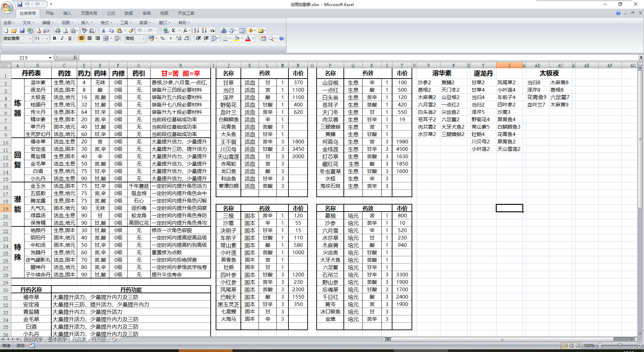Screen dimensions: 644x352
Task: Toggle Bold formatting
Action: pyautogui.click(x=54, y=39)
